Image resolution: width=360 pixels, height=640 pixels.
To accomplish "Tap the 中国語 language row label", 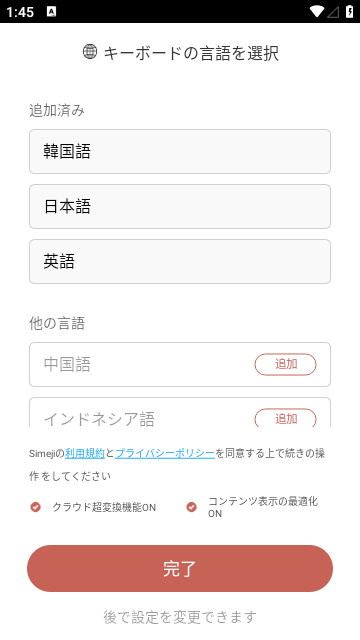I will [67, 364].
